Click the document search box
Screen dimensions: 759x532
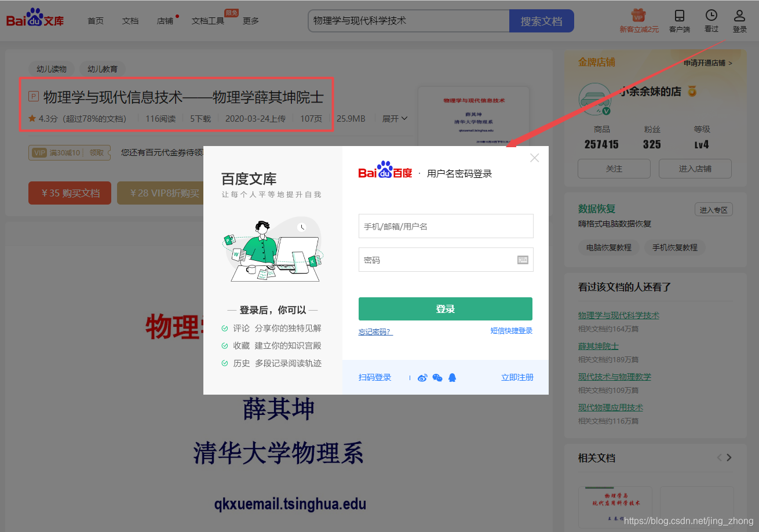tap(408, 21)
